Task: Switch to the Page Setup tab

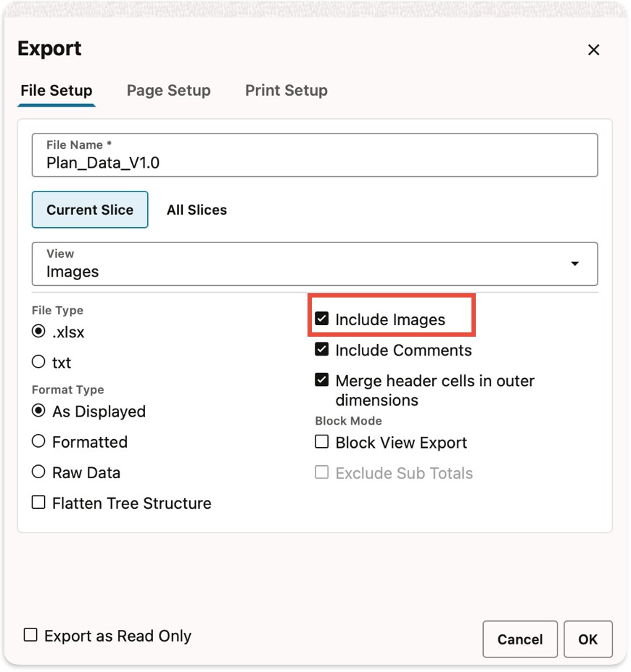Action: click(x=168, y=90)
